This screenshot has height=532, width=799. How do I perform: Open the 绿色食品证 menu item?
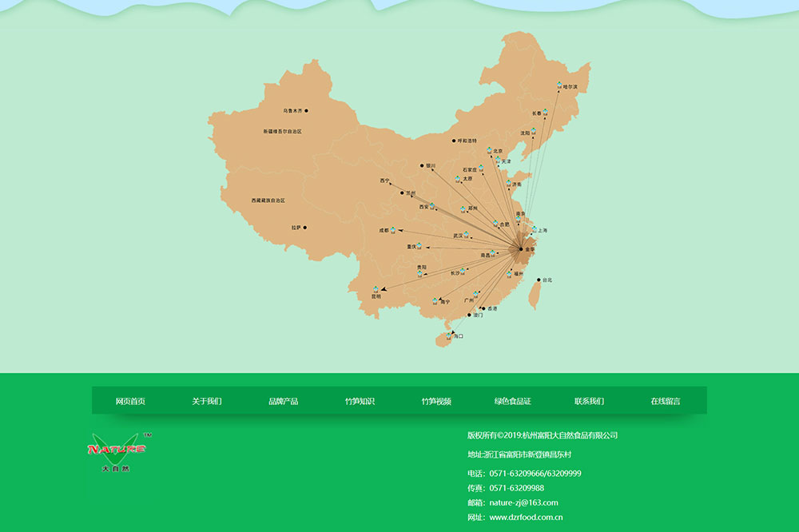(x=512, y=401)
